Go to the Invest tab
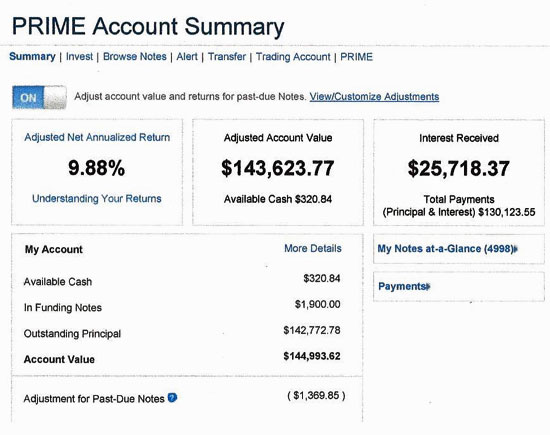 click(x=79, y=56)
